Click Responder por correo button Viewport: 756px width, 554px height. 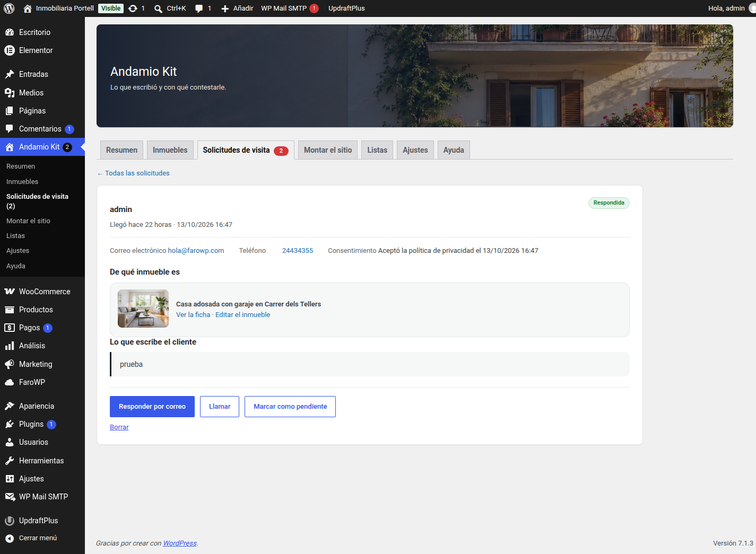click(152, 407)
